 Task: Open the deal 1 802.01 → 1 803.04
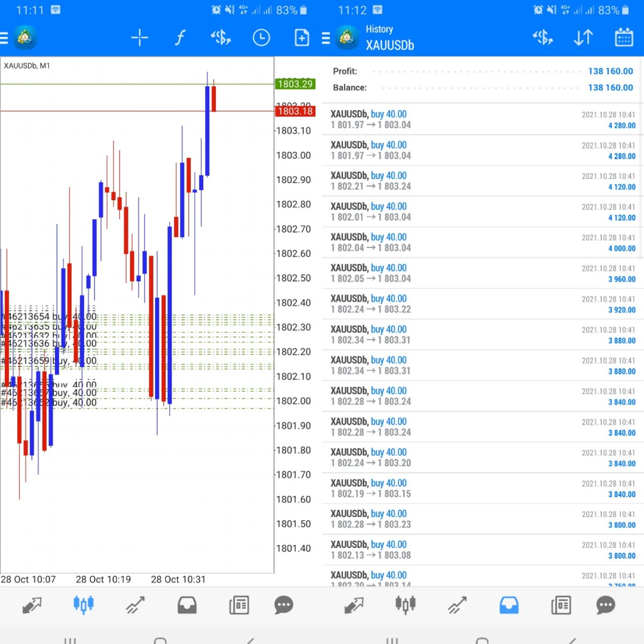pyautogui.click(x=483, y=211)
